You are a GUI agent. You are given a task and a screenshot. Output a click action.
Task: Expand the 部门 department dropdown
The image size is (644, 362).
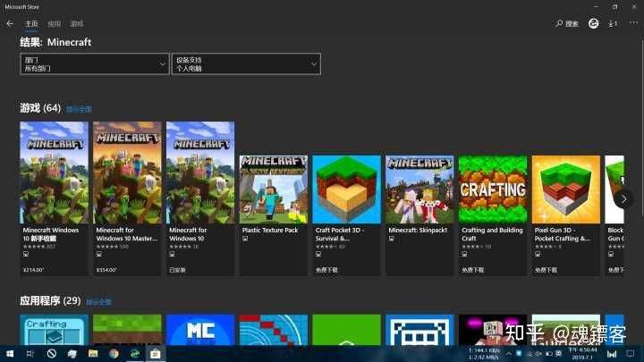[95, 64]
